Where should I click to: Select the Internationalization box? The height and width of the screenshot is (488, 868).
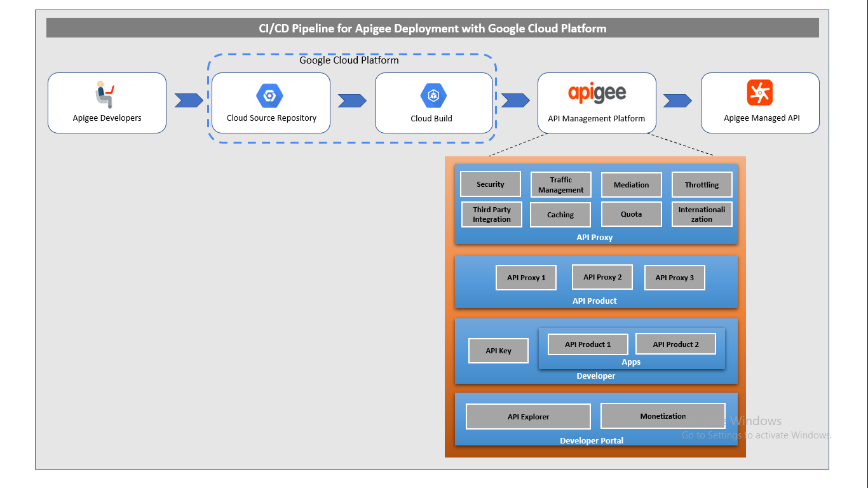pyautogui.click(x=702, y=214)
